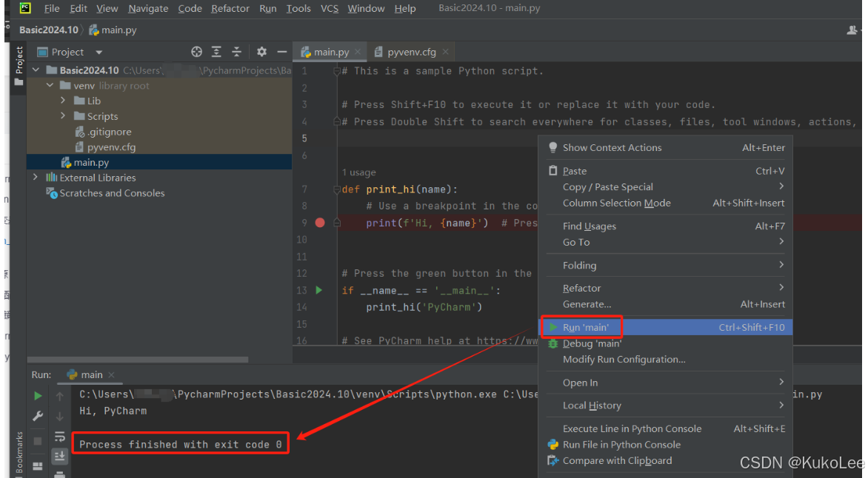
Task: Open the View menu
Action: tap(107, 8)
